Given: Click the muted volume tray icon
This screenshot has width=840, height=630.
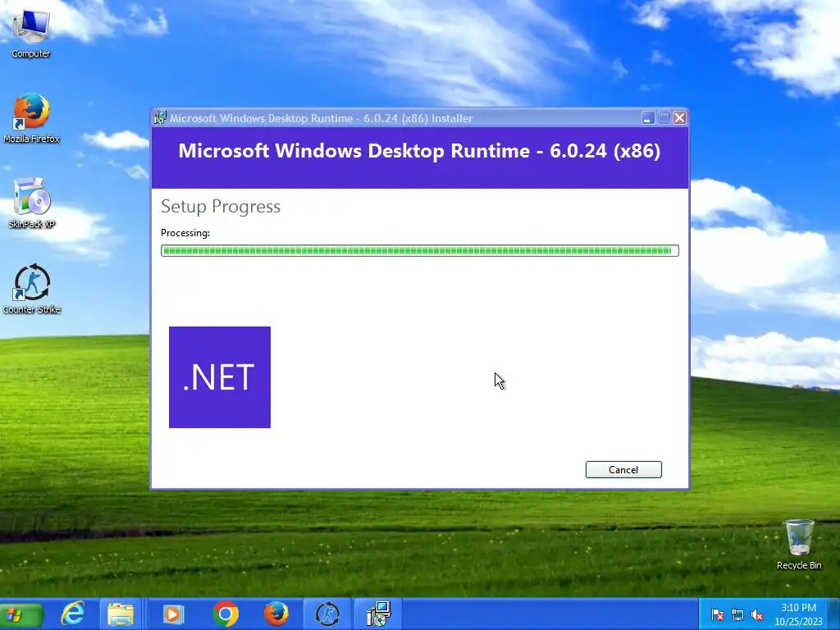Looking at the screenshot, I should click(x=757, y=614).
